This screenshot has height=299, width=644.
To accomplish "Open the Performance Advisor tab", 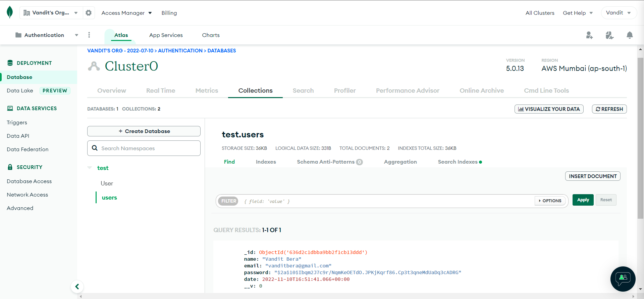I will point(408,90).
